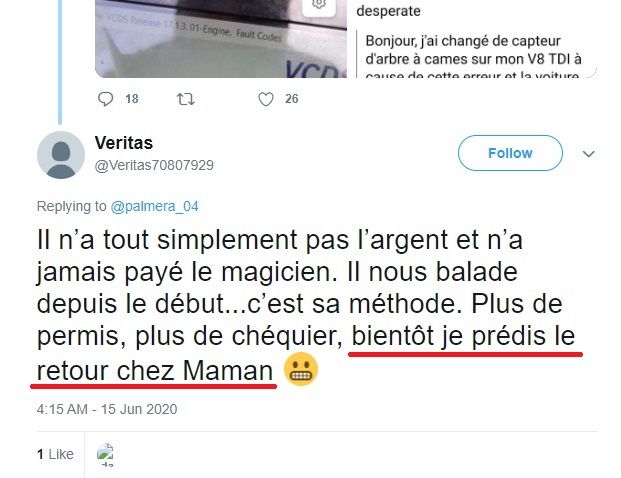The height and width of the screenshot is (478, 621).
Task: Click the 26 likes count
Action: point(291,99)
